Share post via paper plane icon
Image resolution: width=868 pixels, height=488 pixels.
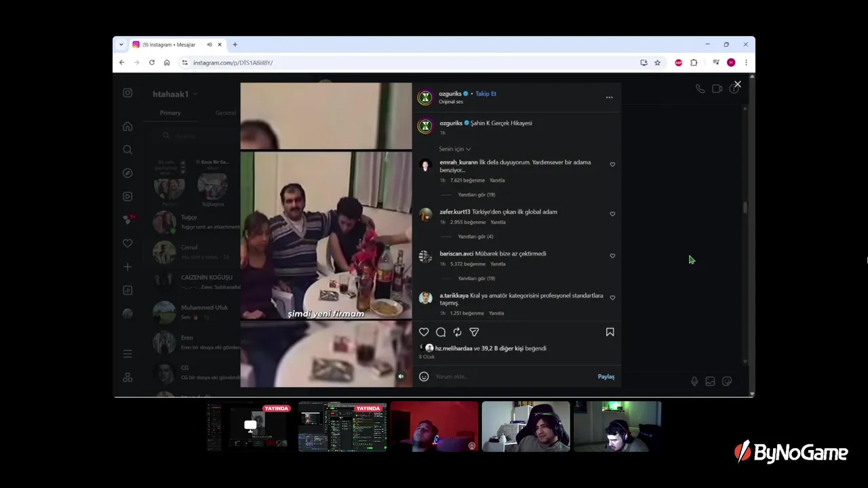(474, 332)
